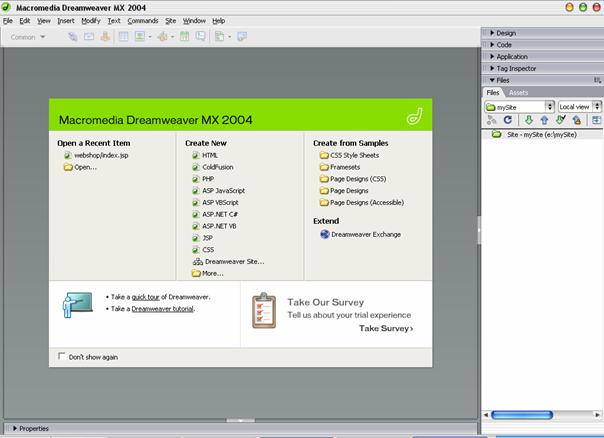Expand the Properties panel
604x438 pixels.
click(15, 428)
